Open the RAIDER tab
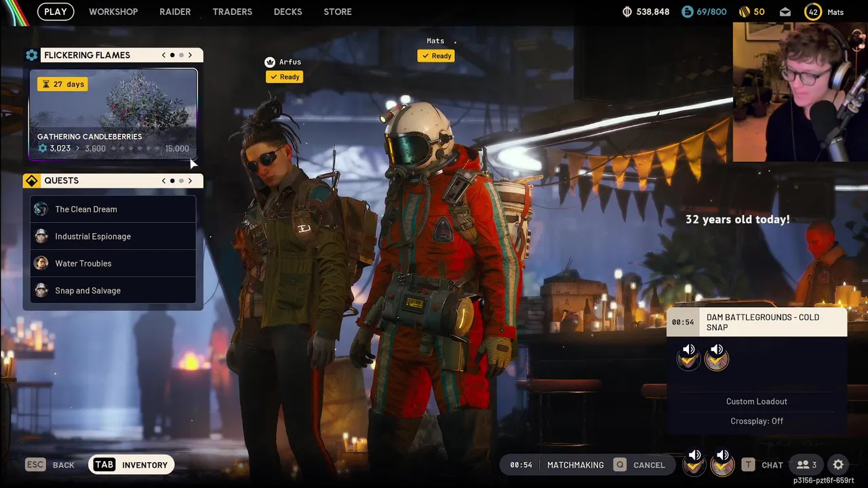Image resolution: width=868 pixels, height=488 pixels. [175, 12]
